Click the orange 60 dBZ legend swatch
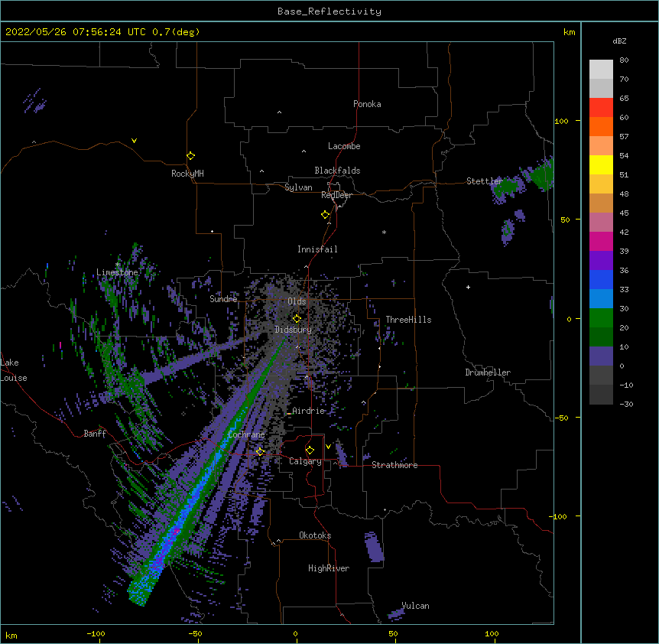Image resolution: width=659 pixels, height=644 pixels. tap(601, 126)
